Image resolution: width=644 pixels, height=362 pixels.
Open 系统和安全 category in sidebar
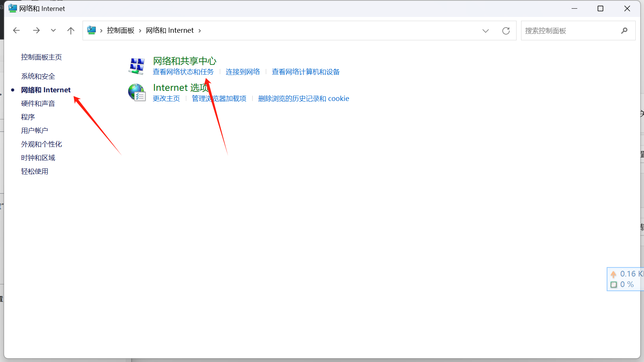coord(38,76)
